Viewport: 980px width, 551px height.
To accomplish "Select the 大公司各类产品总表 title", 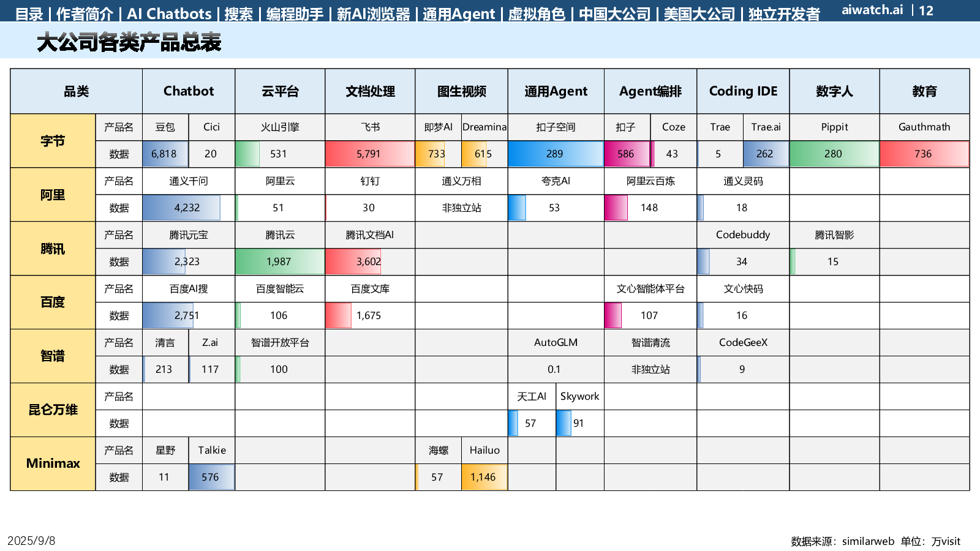I will pos(129,42).
